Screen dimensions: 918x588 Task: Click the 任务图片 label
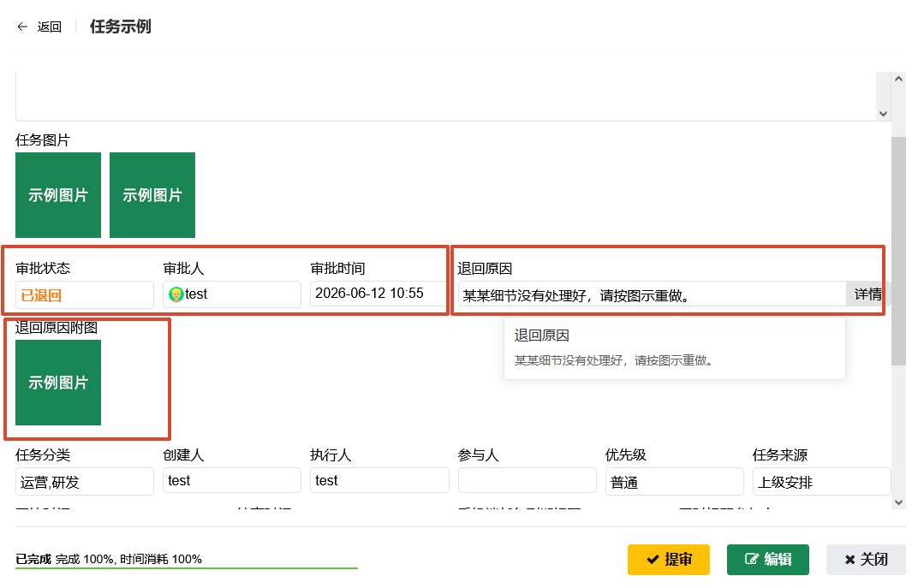(x=43, y=140)
